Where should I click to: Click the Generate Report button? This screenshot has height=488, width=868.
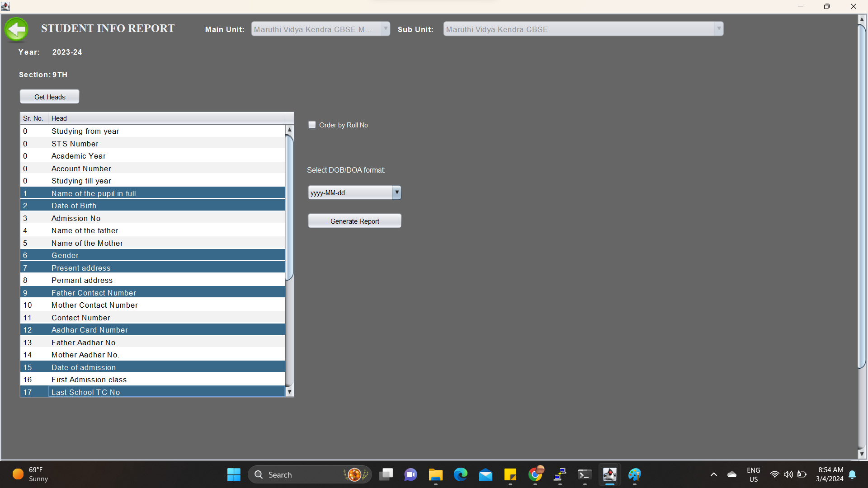pyautogui.click(x=354, y=221)
